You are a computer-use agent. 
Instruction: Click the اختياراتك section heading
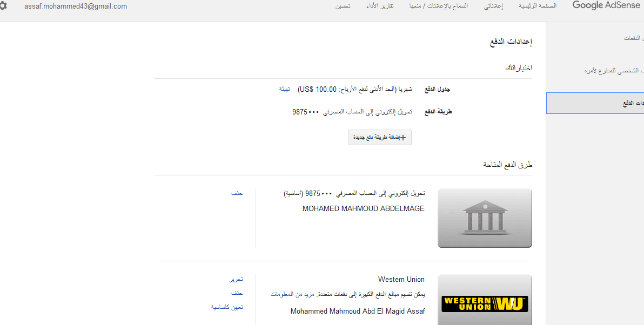coord(519,67)
